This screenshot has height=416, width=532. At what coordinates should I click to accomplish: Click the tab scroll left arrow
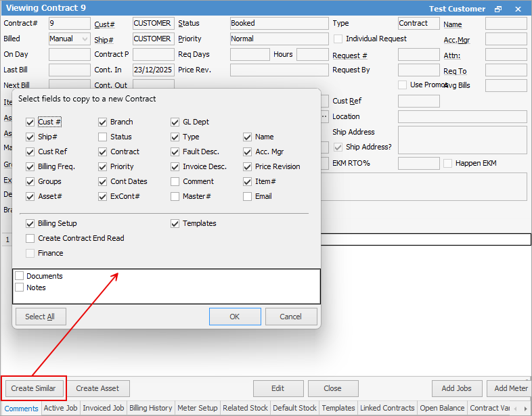click(516, 409)
